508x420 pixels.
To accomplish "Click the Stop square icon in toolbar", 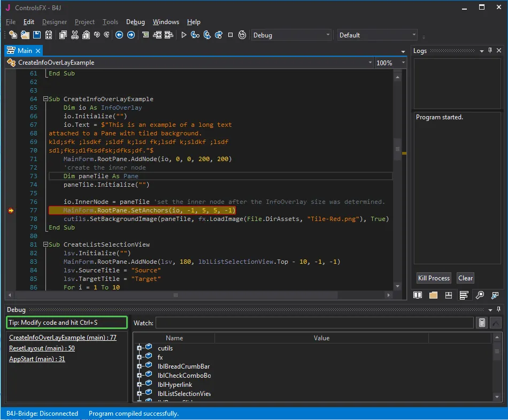I will click(x=230, y=35).
